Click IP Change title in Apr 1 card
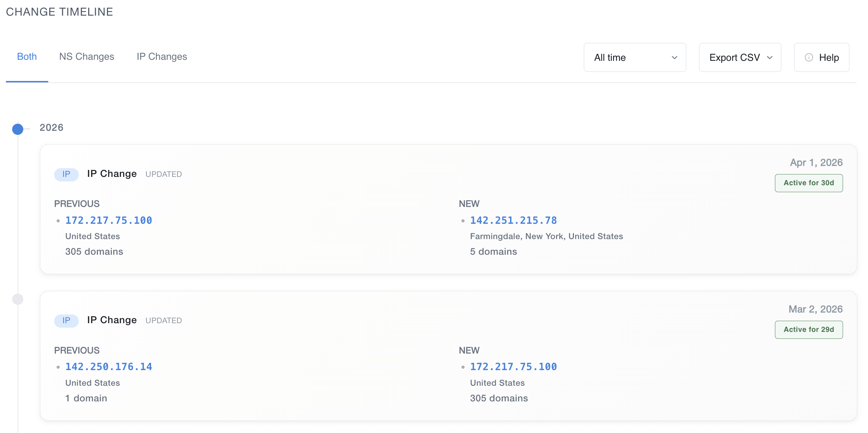Image resolution: width=868 pixels, height=433 pixels. tap(112, 174)
